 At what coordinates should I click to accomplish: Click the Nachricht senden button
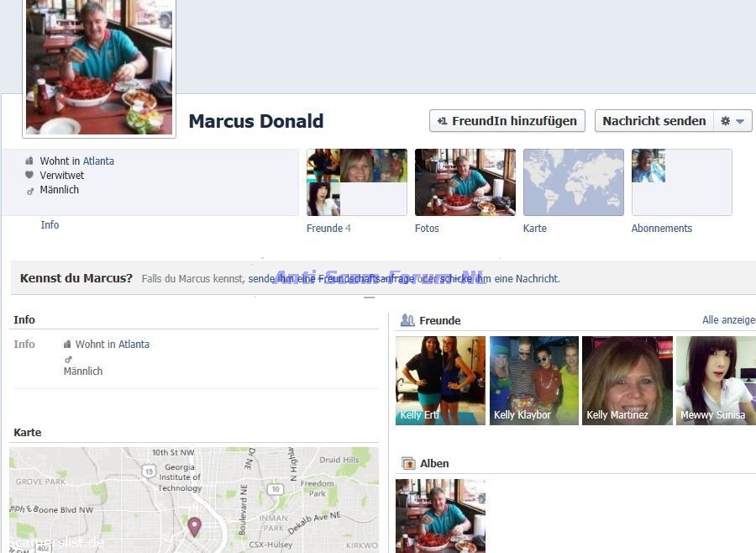(x=654, y=121)
